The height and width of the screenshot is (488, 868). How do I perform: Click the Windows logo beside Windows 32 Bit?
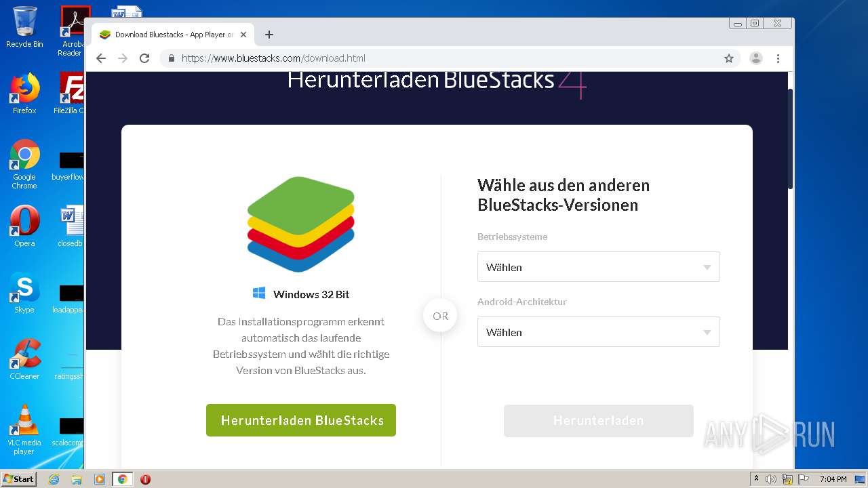pyautogui.click(x=259, y=293)
